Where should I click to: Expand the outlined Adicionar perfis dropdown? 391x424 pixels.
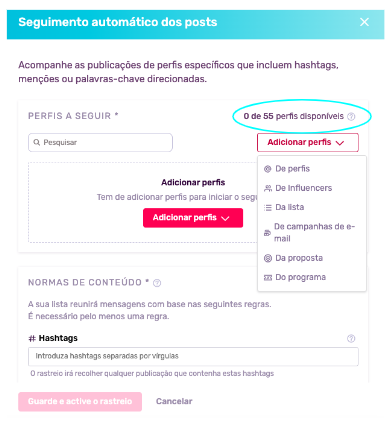pos(308,143)
